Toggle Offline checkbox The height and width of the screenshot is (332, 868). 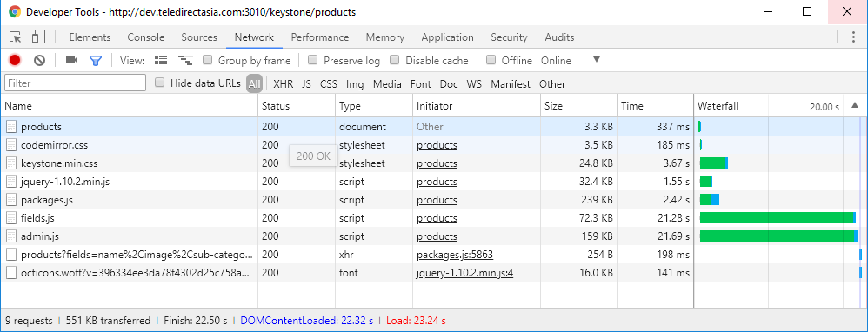tap(491, 60)
